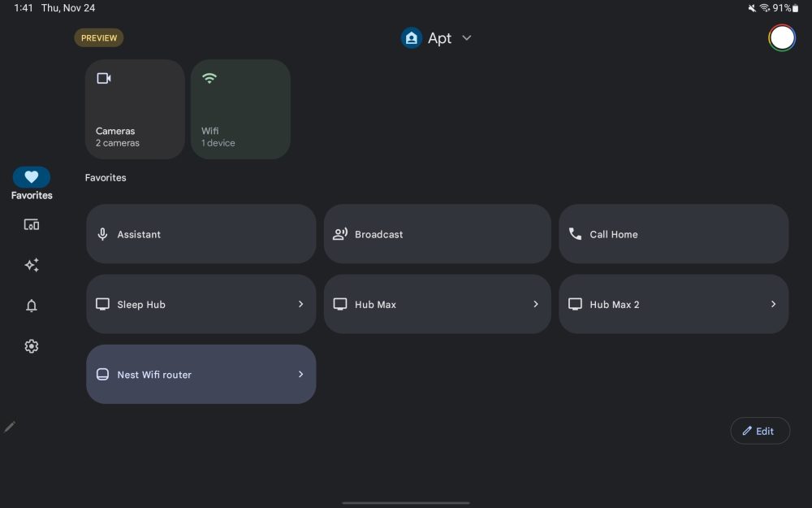812x508 pixels.
Task: Click the Edit favorites button
Action: click(x=759, y=431)
